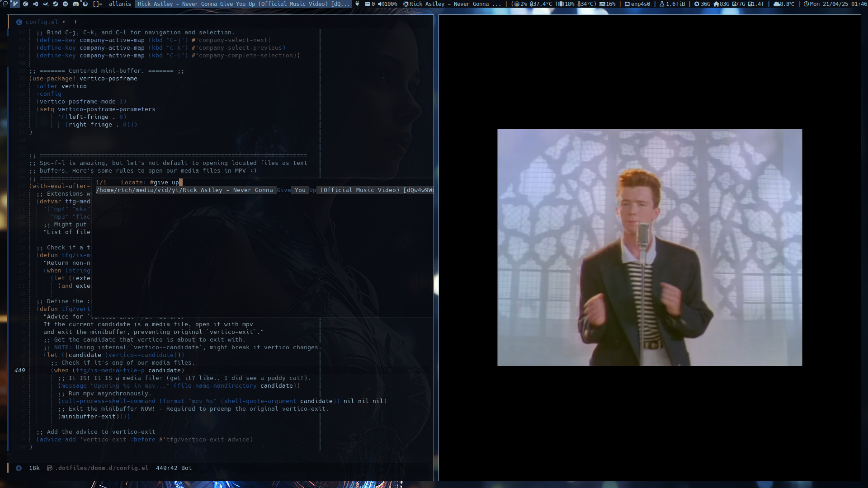
Task: Click the root disk 36G icon
Action: [697, 4]
